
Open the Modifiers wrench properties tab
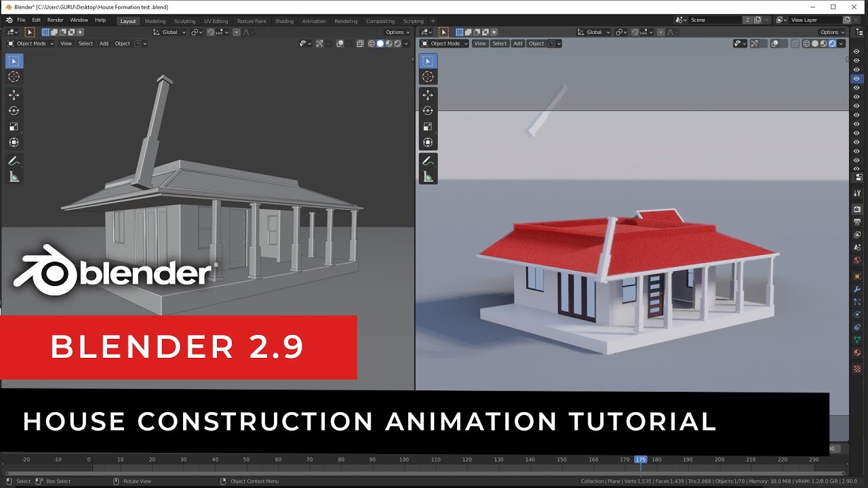coord(857,289)
